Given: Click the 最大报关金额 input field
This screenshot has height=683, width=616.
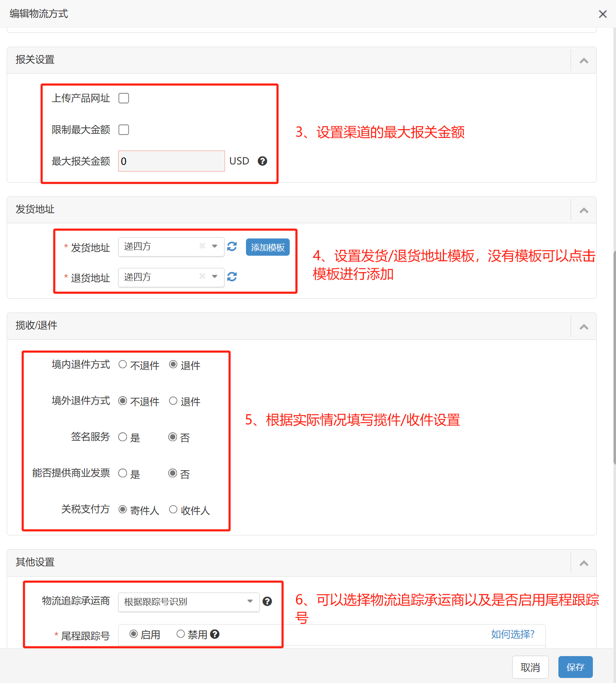Looking at the screenshot, I should pos(171,161).
